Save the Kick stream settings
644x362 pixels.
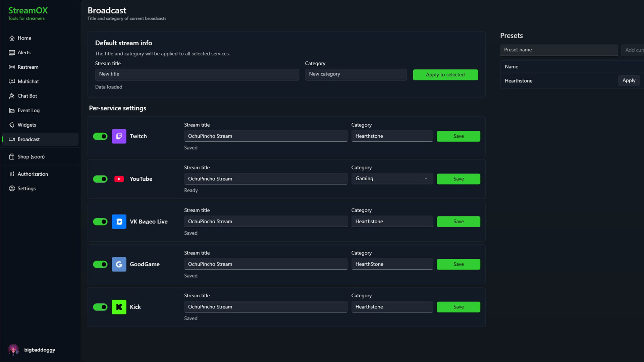click(x=458, y=307)
